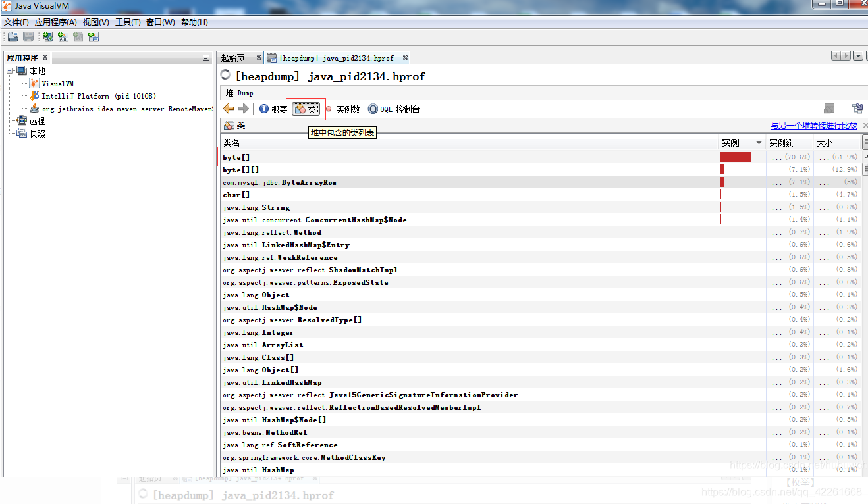Viewport: 868px width, 504px height.
Task: Close the 起始页 start page tab
Action: coord(259,58)
